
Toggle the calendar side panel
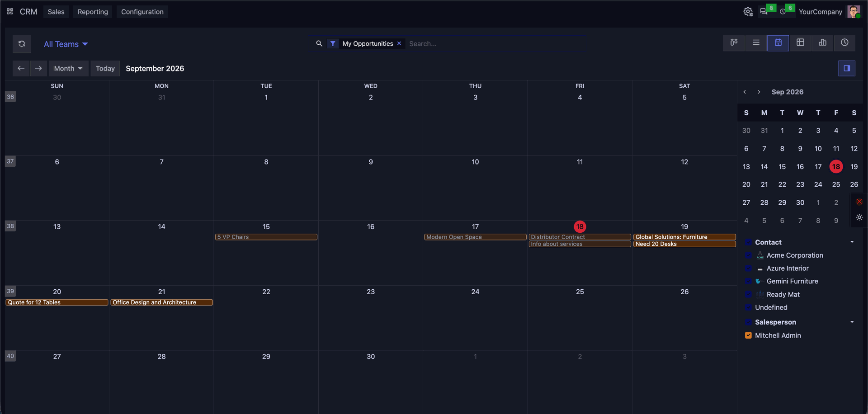coord(847,68)
